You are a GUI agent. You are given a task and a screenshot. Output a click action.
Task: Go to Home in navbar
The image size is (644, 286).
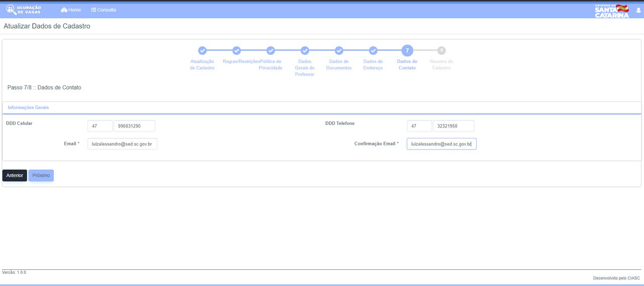(71, 10)
